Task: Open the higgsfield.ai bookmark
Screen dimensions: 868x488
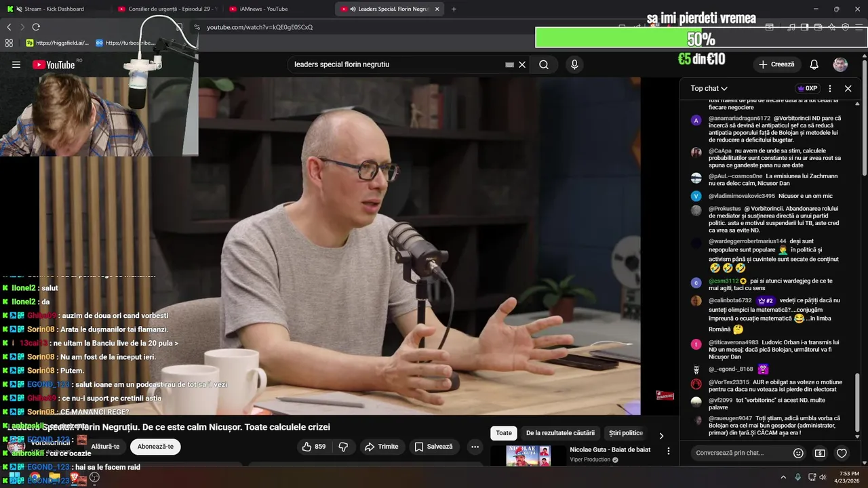Action: point(58,43)
